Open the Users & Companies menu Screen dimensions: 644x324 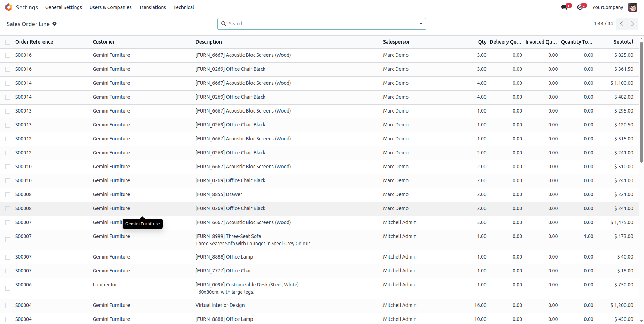pos(110,7)
